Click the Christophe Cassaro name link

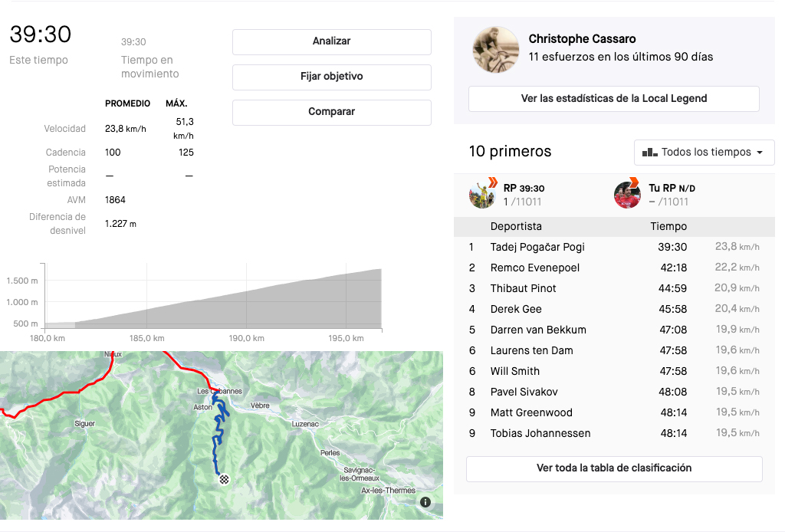[x=582, y=39]
